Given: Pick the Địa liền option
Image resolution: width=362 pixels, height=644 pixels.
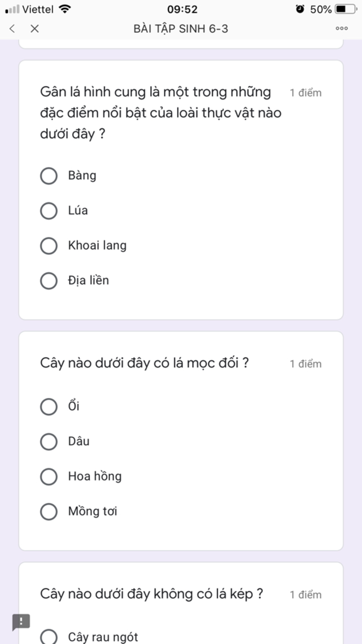Looking at the screenshot, I should (x=49, y=281).
